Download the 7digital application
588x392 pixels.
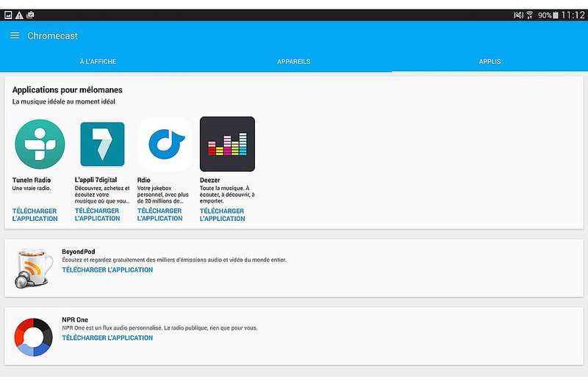coord(97,215)
